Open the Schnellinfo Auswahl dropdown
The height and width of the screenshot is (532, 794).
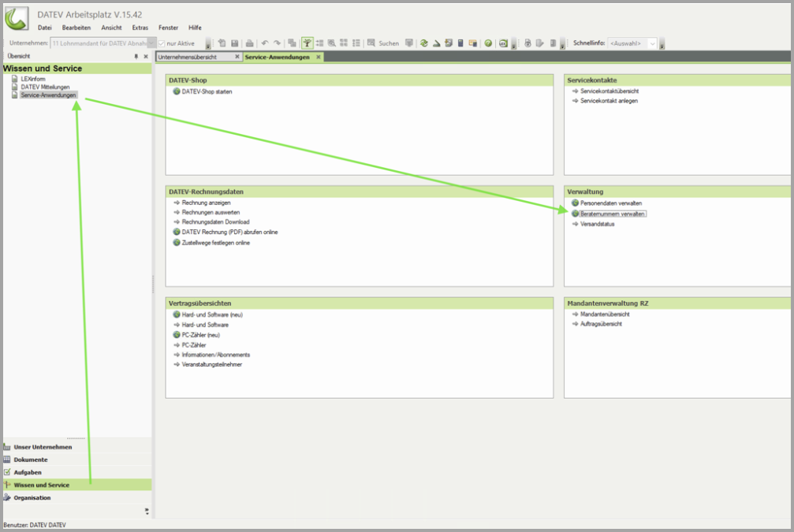pos(652,43)
